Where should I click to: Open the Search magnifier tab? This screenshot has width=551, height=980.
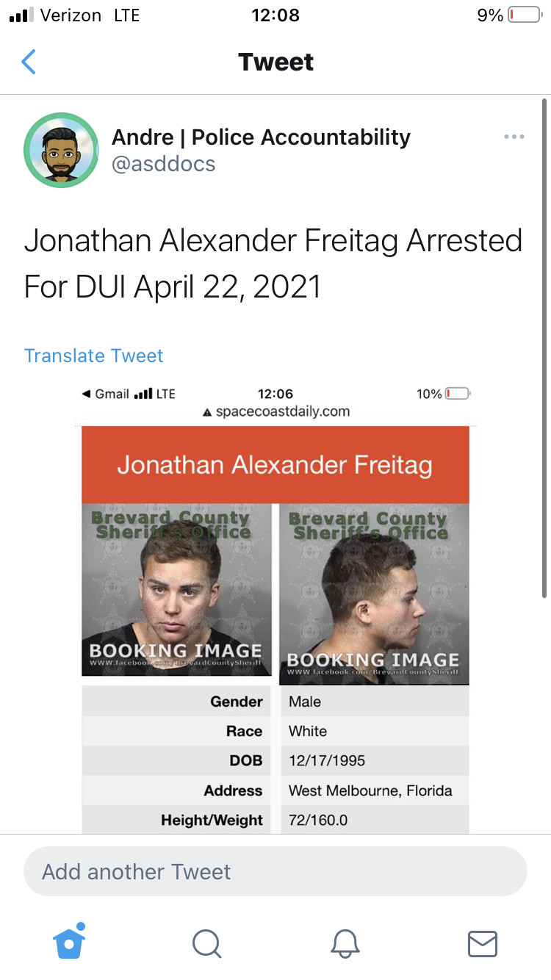(x=206, y=943)
